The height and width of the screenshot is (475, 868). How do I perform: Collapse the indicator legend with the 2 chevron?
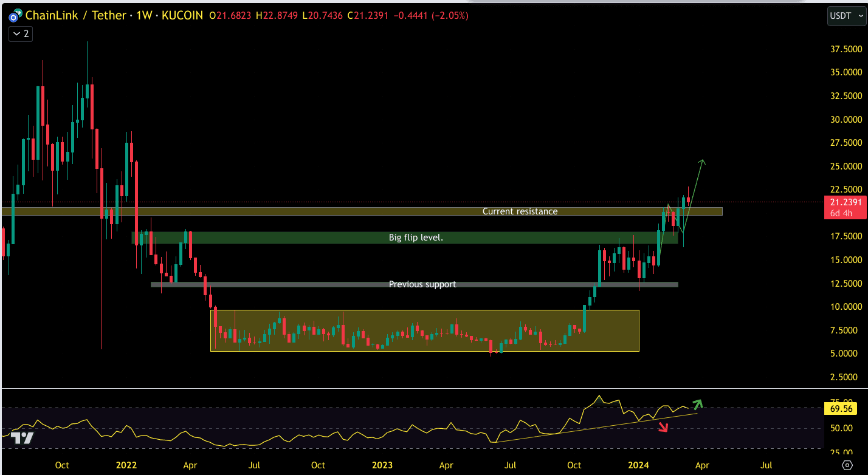click(20, 34)
